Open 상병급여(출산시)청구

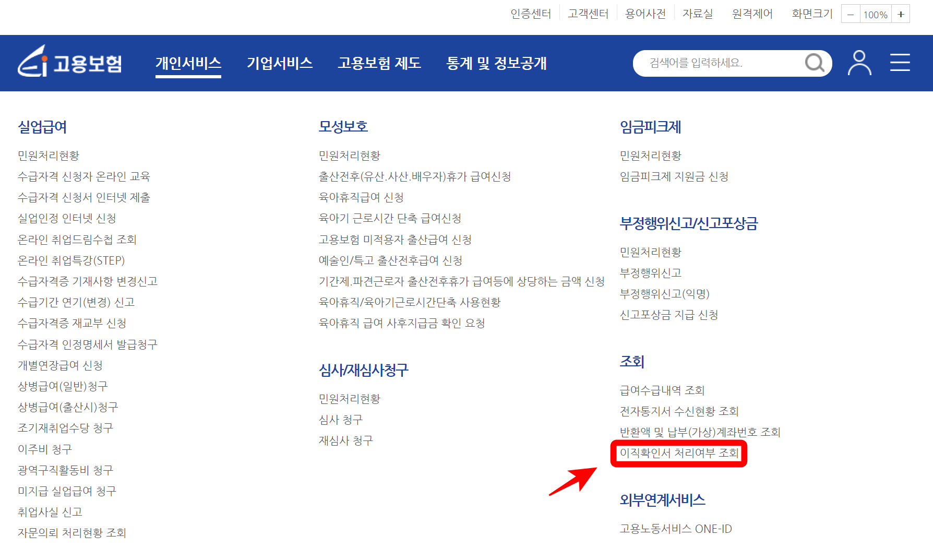click(68, 407)
